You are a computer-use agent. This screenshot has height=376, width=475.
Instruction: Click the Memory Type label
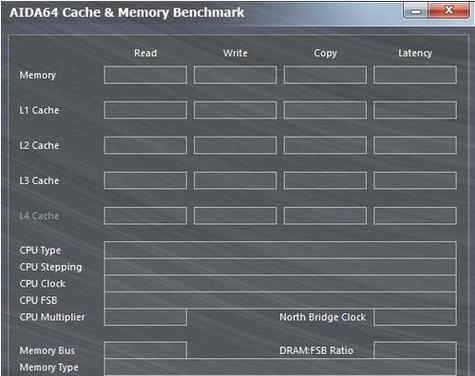[49, 368]
